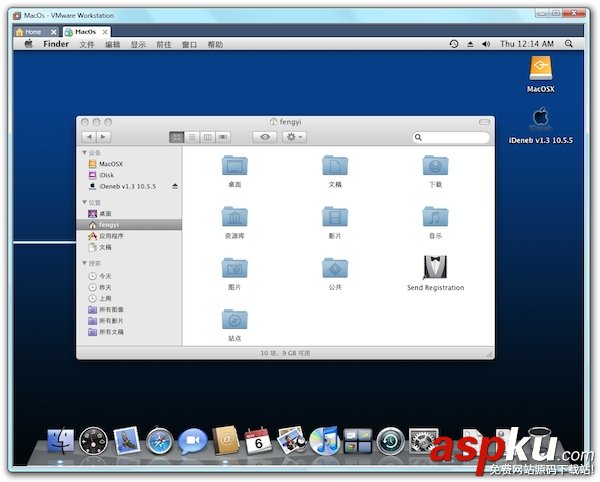Image resolution: width=600 pixels, height=482 pixels.
Task: Open Spaces from the Dock
Action: coord(357,441)
